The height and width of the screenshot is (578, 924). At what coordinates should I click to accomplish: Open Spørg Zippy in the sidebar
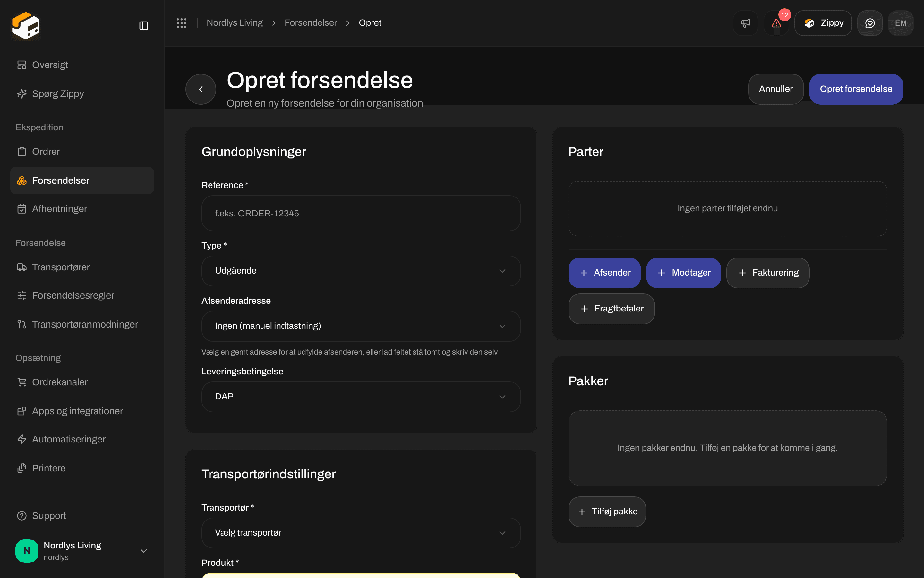coord(82,94)
